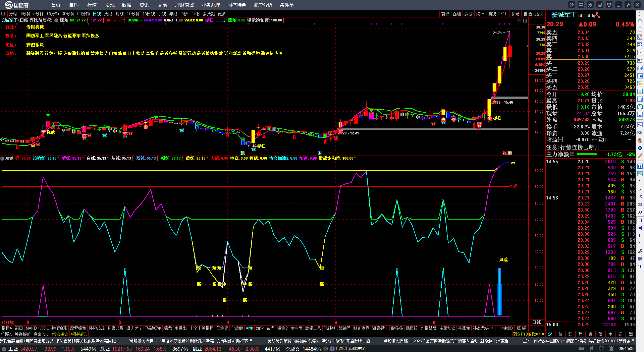This screenshot has width=644, height=352.
Task: Select the 60 minute period button in sidebar
Action: (640, 212)
